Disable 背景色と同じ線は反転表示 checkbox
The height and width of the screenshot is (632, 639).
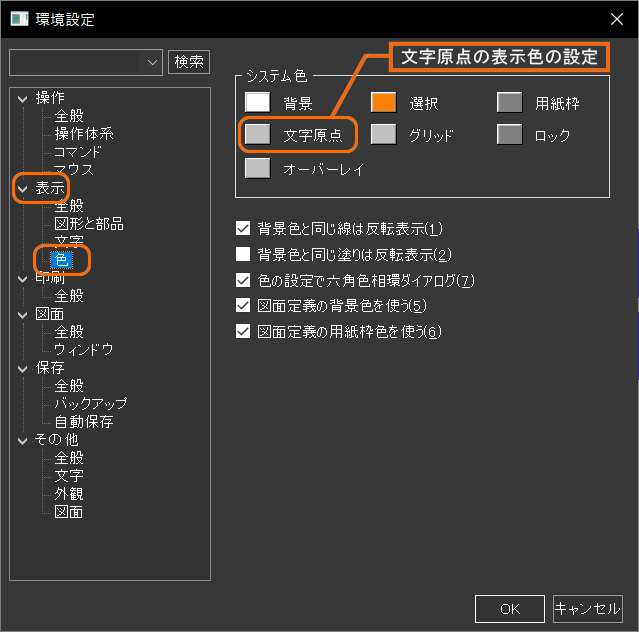pyautogui.click(x=242, y=228)
